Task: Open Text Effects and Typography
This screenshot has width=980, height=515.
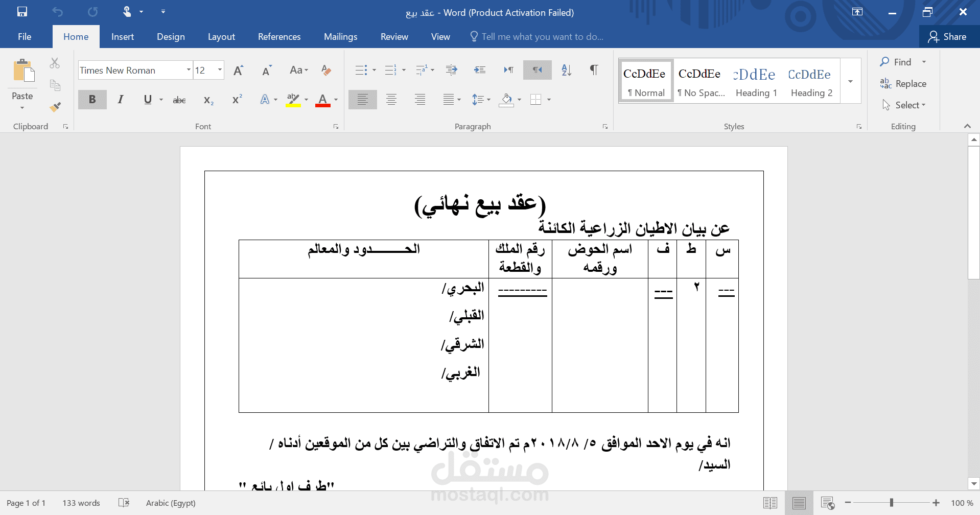Action: click(265, 100)
